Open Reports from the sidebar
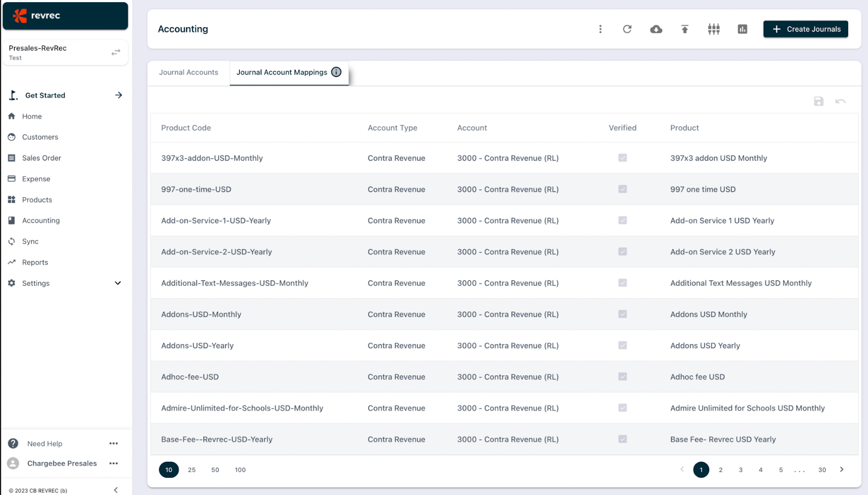 point(34,262)
